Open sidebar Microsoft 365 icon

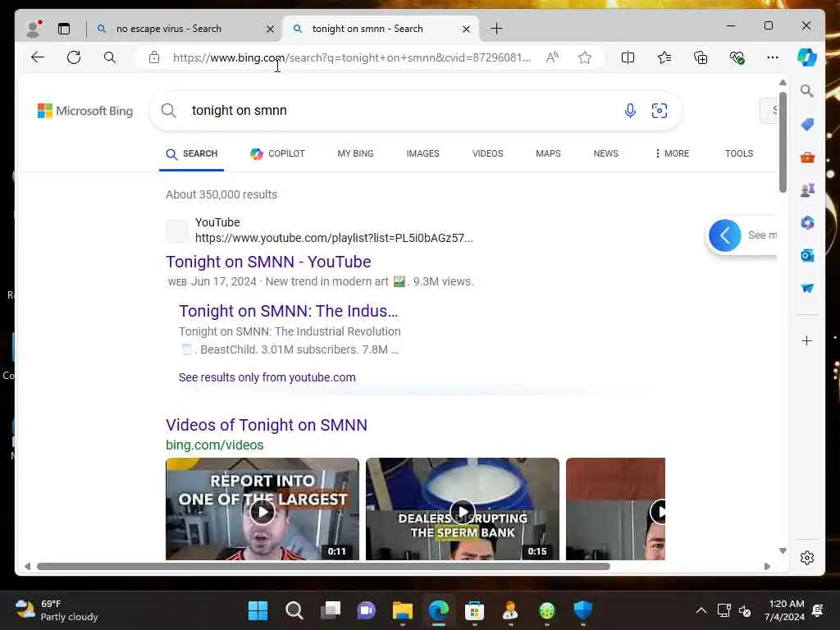(807, 223)
